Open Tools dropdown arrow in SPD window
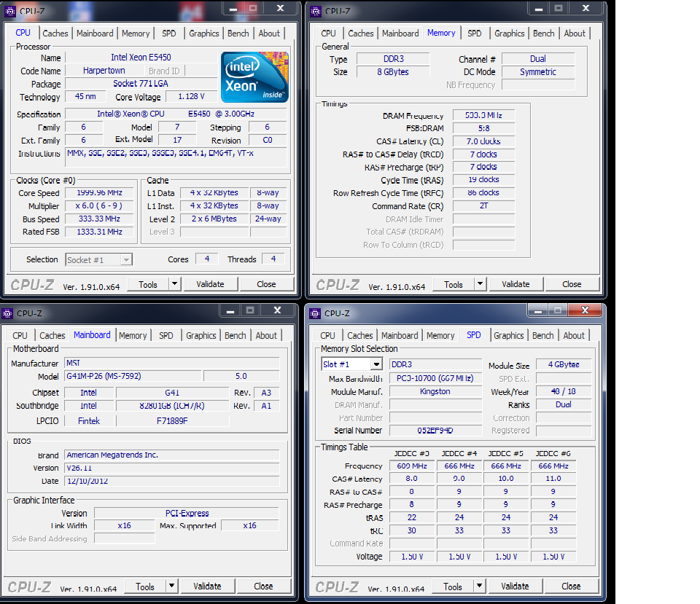This screenshot has width=700, height=604. 479,586
